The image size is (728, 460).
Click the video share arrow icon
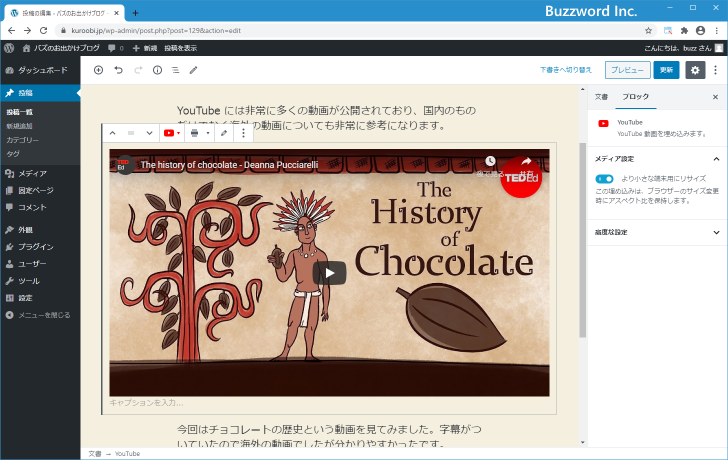526,161
